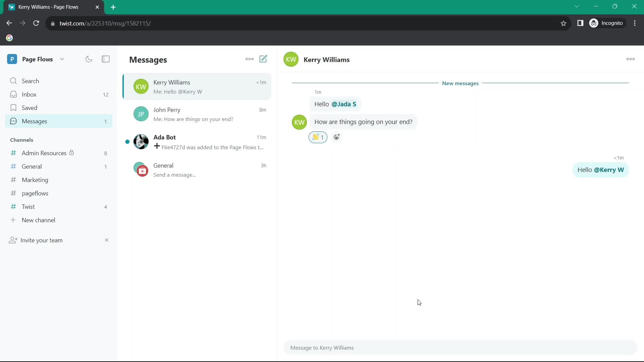The height and width of the screenshot is (362, 644).
Task: Click the three-dot options icon for Kerry Williams chat
Action: (x=631, y=59)
